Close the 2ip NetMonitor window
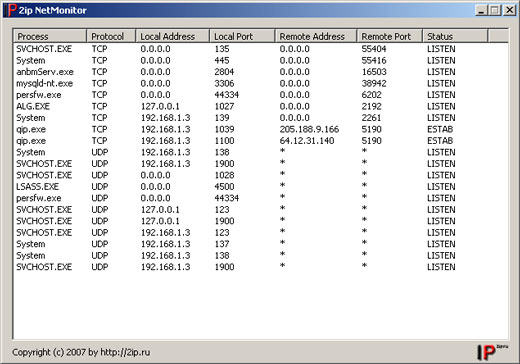Image resolution: width=520 pixels, height=364 pixels. pos(510,10)
